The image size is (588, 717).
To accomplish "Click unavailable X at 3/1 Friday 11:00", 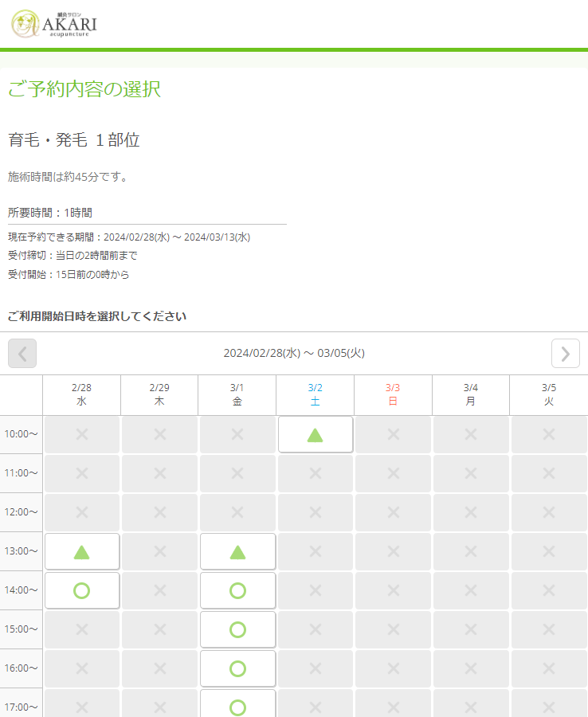I will [237, 473].
